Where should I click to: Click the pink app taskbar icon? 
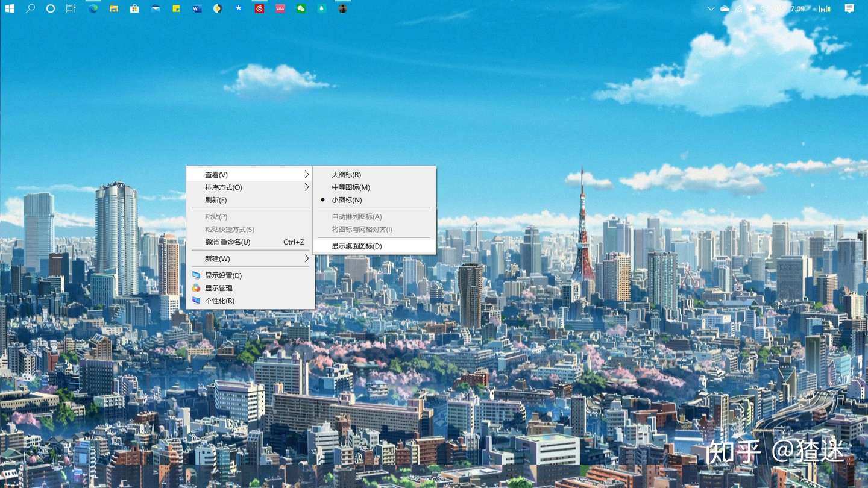point(280,8)
